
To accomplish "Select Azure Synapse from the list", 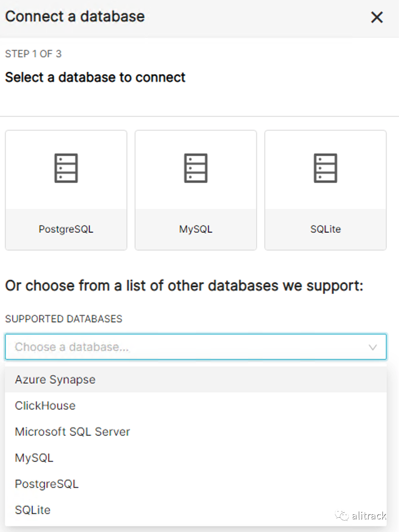I will pos(55,380).
